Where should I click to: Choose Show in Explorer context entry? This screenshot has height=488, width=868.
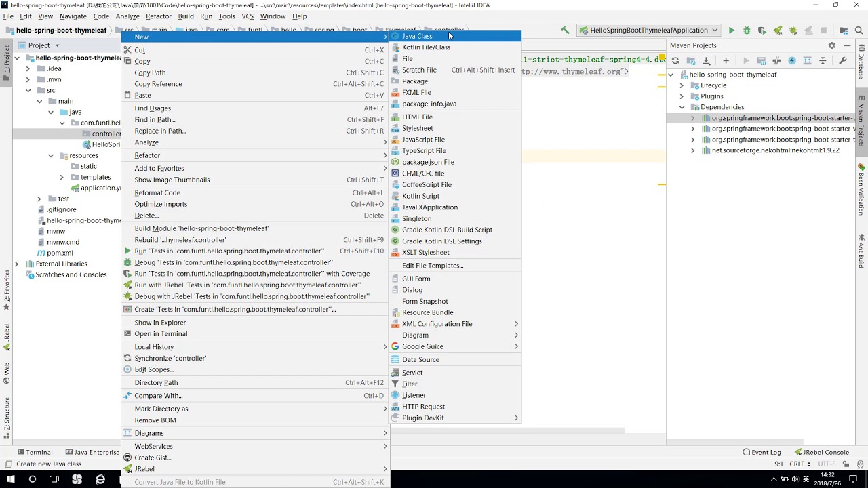255,323
